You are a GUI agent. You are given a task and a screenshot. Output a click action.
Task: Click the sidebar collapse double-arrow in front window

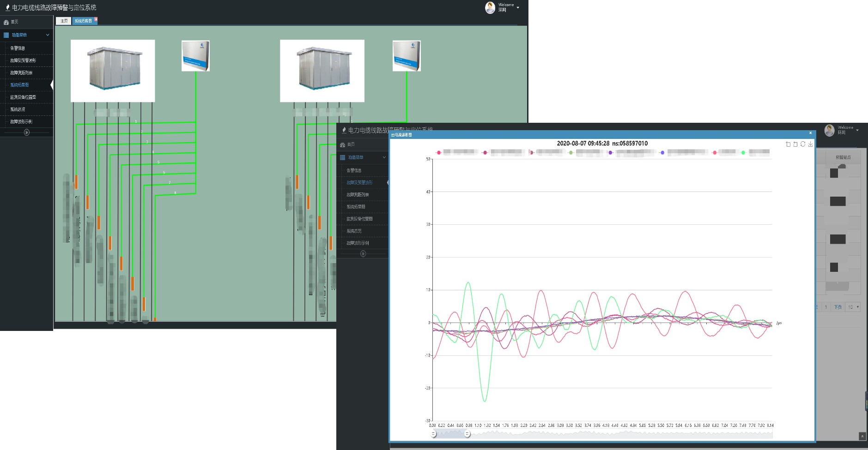point(363,254)
